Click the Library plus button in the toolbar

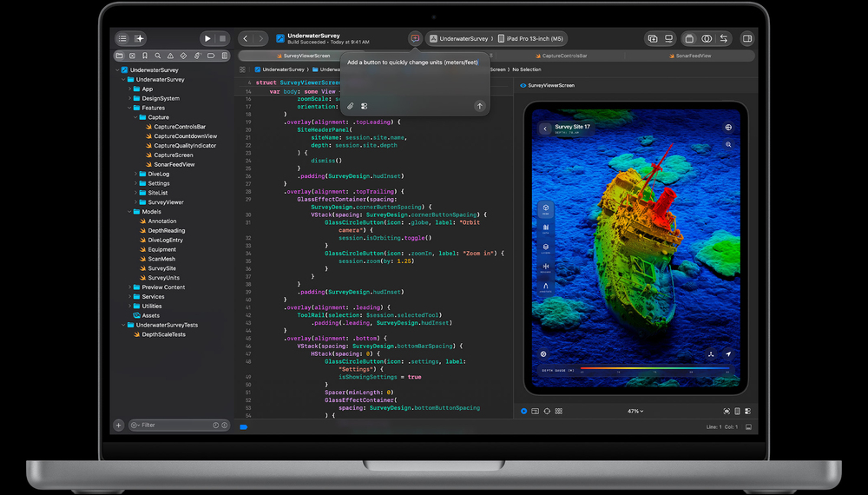(653, 39)
